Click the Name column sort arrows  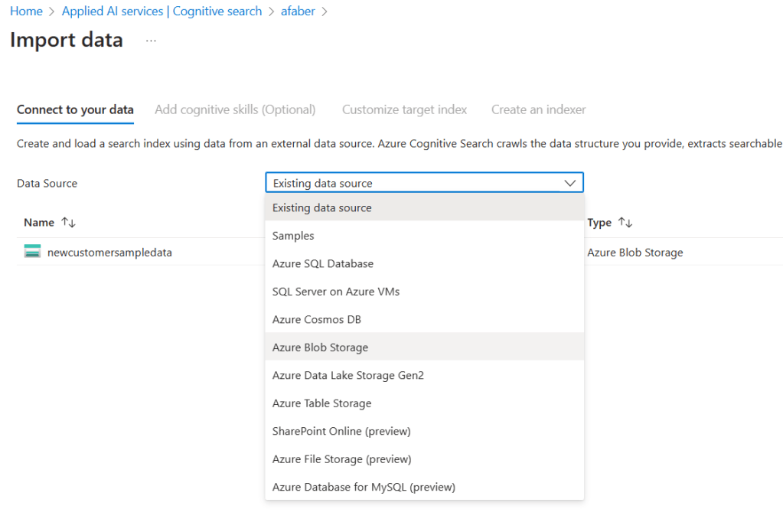click(x=69, y=223)
